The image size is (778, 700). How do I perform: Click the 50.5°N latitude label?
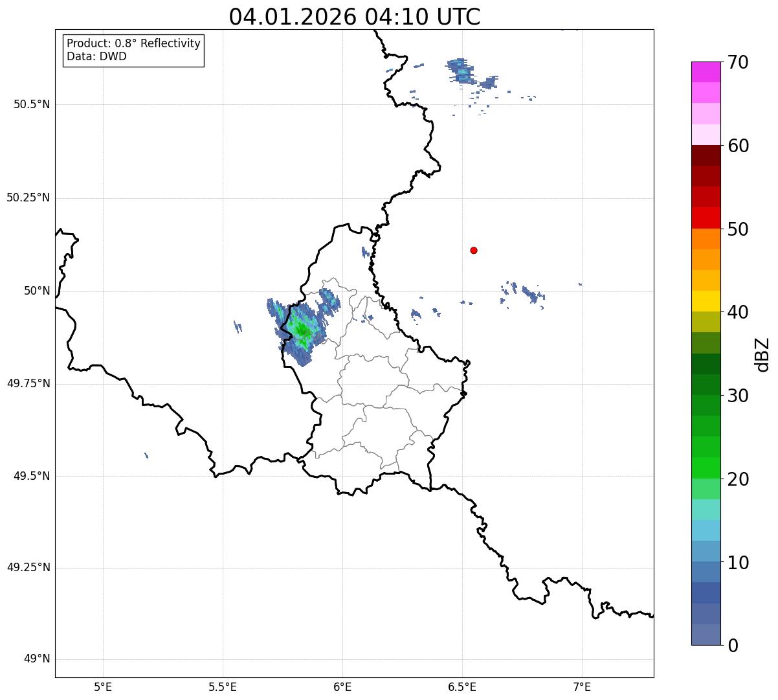[32, 104]
